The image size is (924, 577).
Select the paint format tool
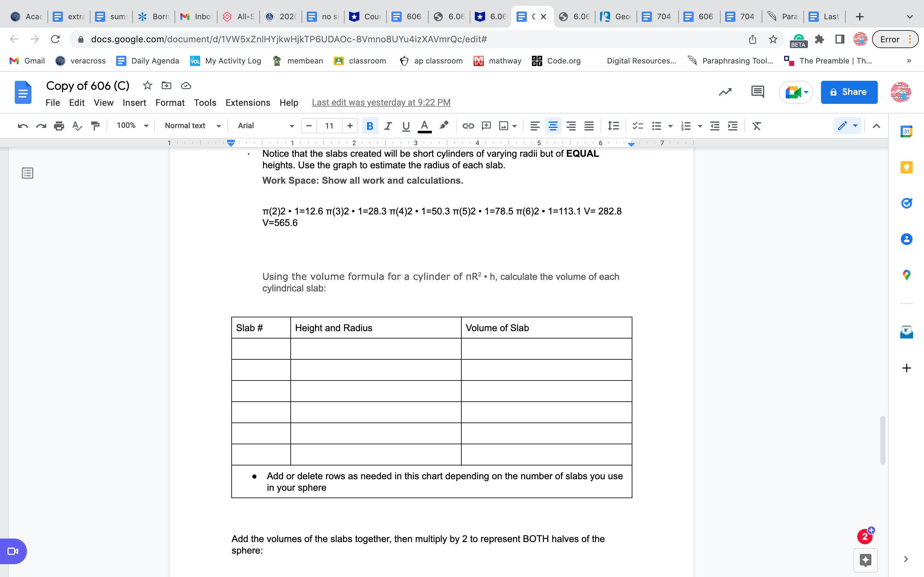click(x=95, y=126)
